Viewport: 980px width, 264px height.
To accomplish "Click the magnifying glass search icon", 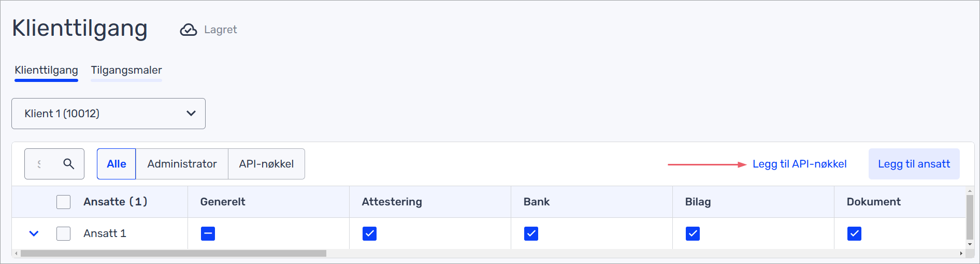I will [68, 164].
